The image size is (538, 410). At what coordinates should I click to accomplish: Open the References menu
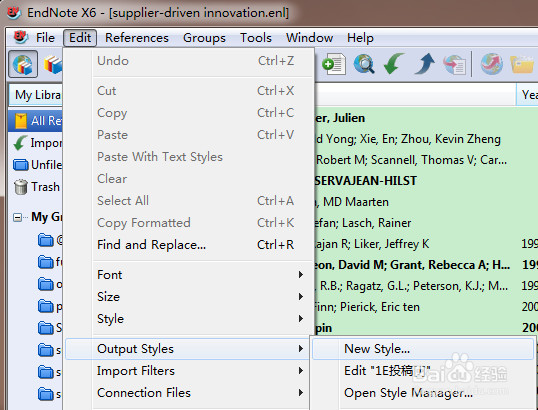[x=137, y=37]
